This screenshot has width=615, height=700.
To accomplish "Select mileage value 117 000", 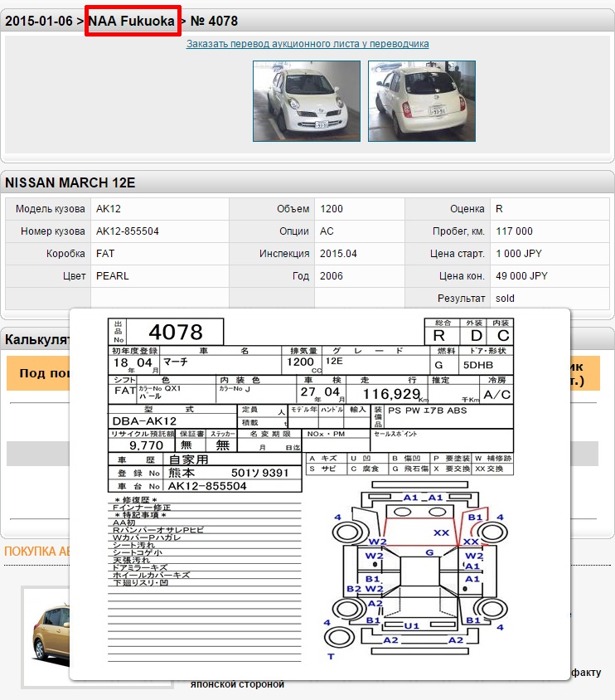I will [x=514, y=231].
